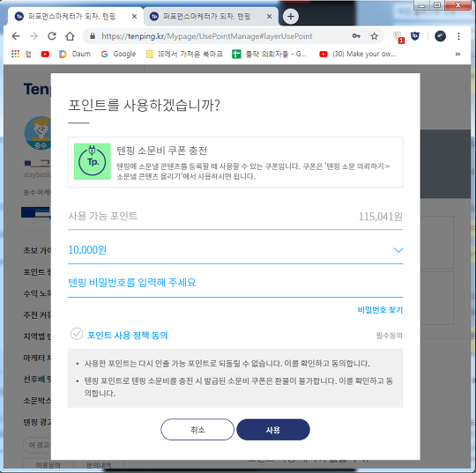Open the Make your own YouTube bookmark

pyautogui.click(x=358, y=54)
